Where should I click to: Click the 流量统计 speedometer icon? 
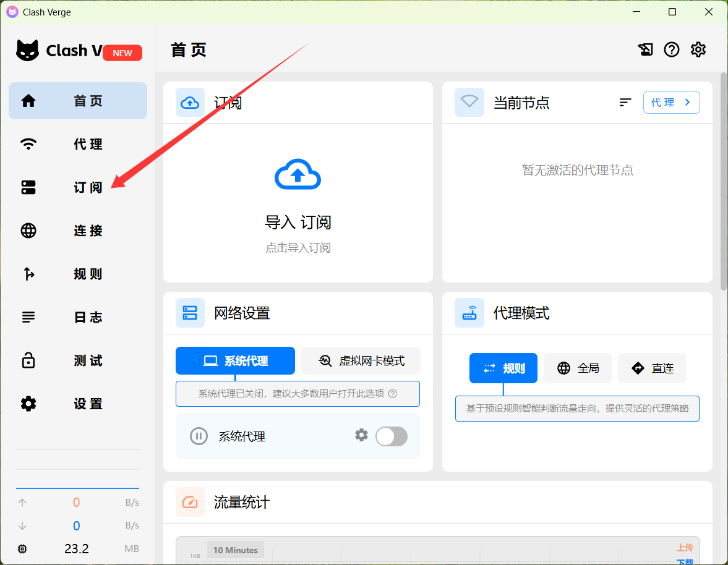click(x=190, y=502)
